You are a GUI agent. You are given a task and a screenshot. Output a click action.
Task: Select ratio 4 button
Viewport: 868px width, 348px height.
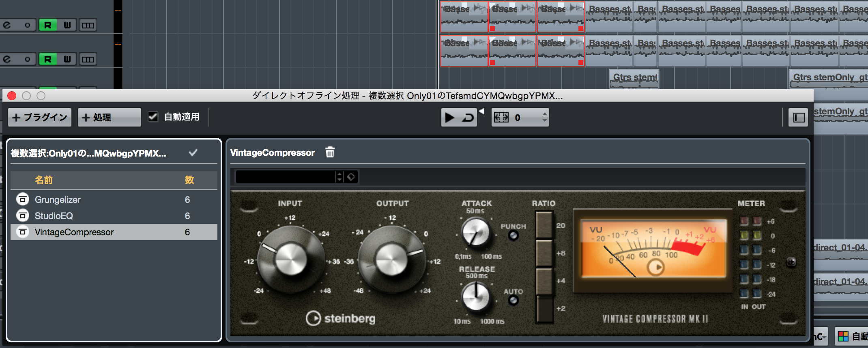click(x=544, y=281)
